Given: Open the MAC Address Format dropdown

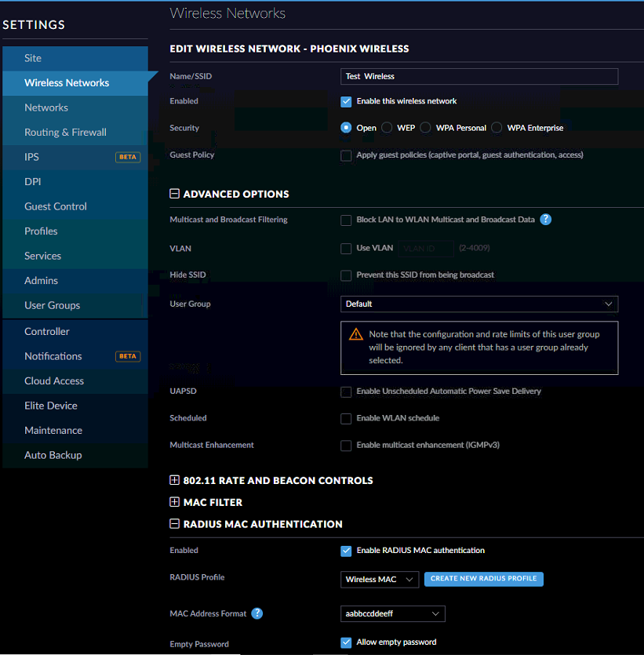Looking at the screenshot, I should click(393, 613).
